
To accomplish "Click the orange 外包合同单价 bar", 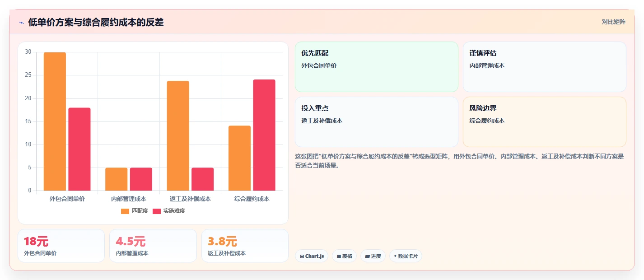I will point(55,121).
